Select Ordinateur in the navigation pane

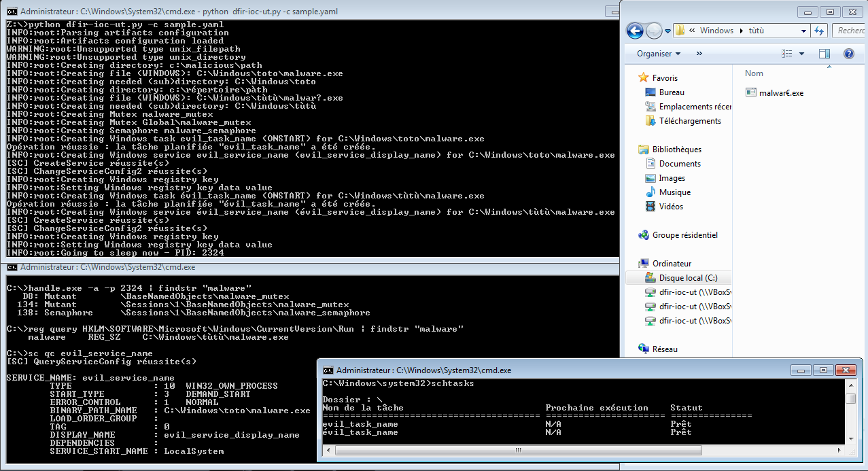coord(665,264)
